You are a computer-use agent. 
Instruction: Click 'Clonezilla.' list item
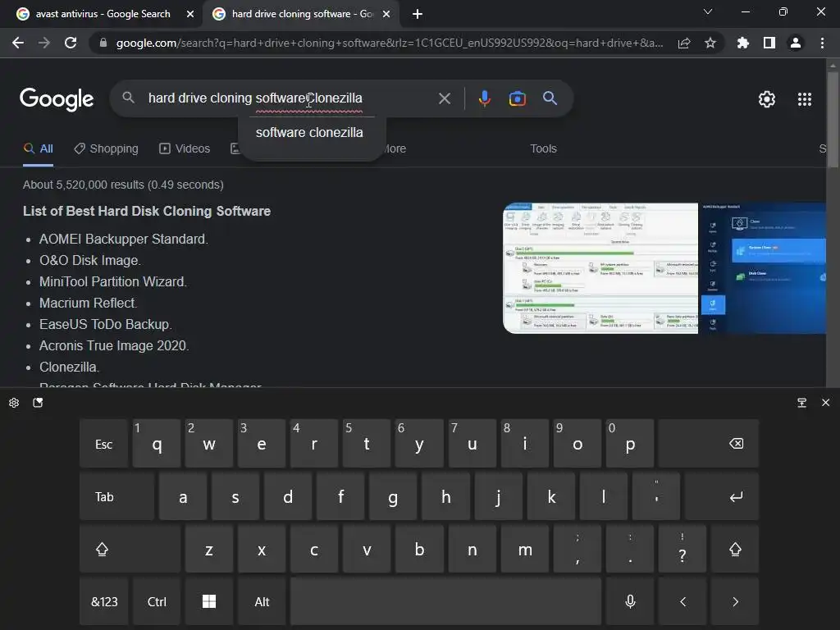70,367
